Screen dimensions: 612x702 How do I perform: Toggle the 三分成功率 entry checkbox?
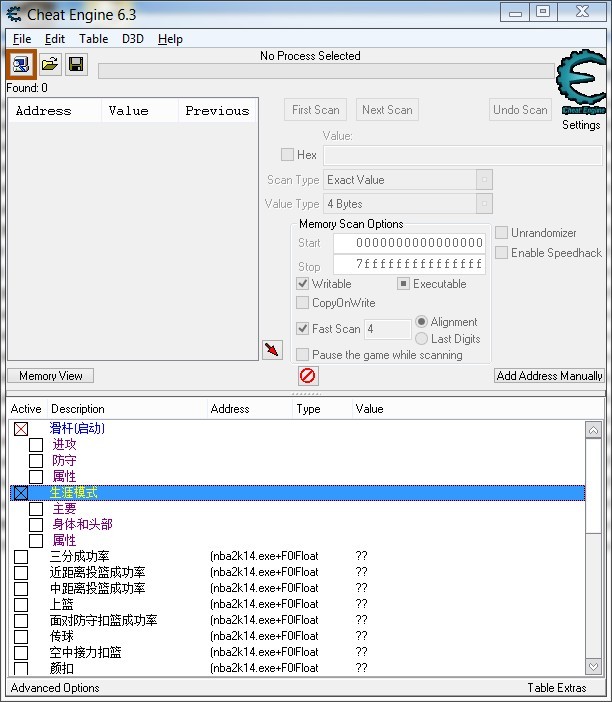(x=21, y=557)
